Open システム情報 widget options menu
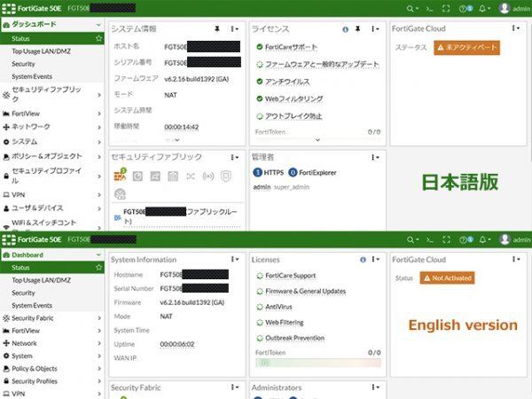The width and height of the screenshot is (532, 399). point(234,29)
